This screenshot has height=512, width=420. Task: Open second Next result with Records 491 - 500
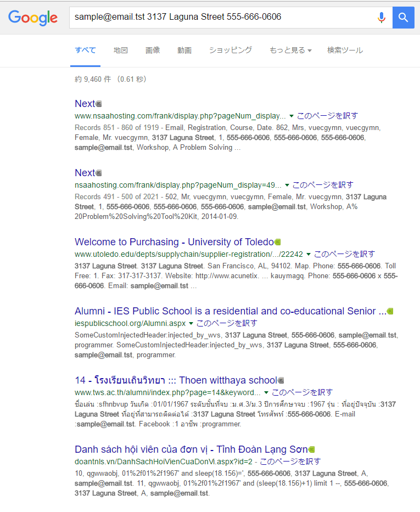tap(85, 173)
